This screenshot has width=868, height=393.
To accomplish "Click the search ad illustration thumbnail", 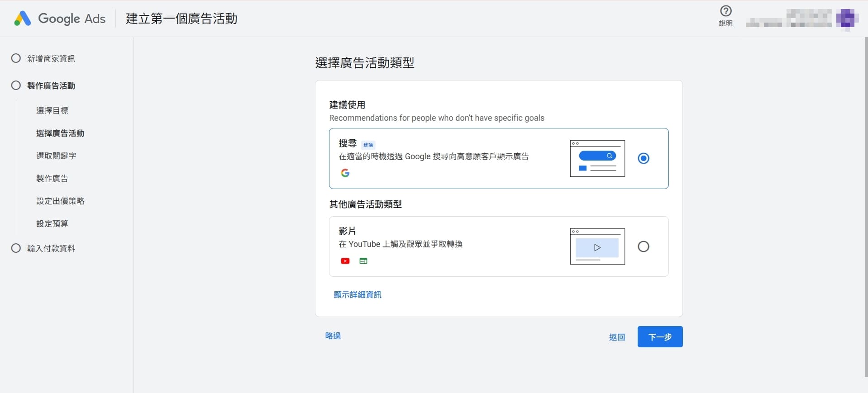I will pos(597,158).
